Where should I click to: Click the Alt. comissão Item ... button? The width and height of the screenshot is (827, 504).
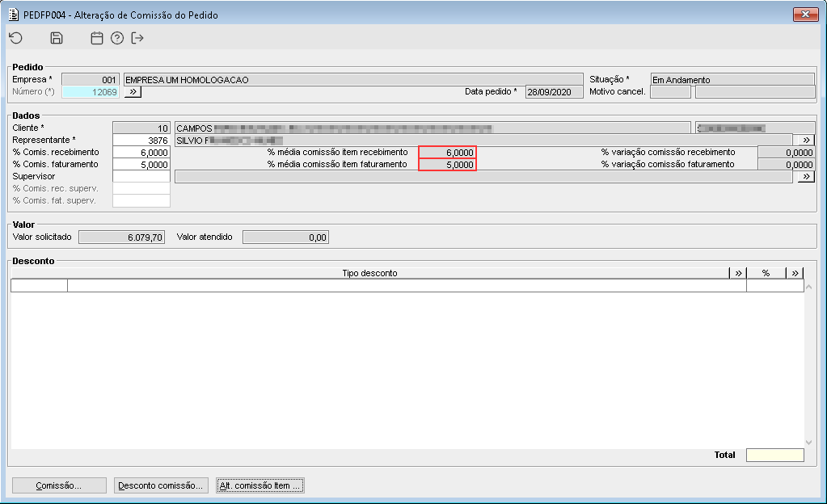[260, 485]
